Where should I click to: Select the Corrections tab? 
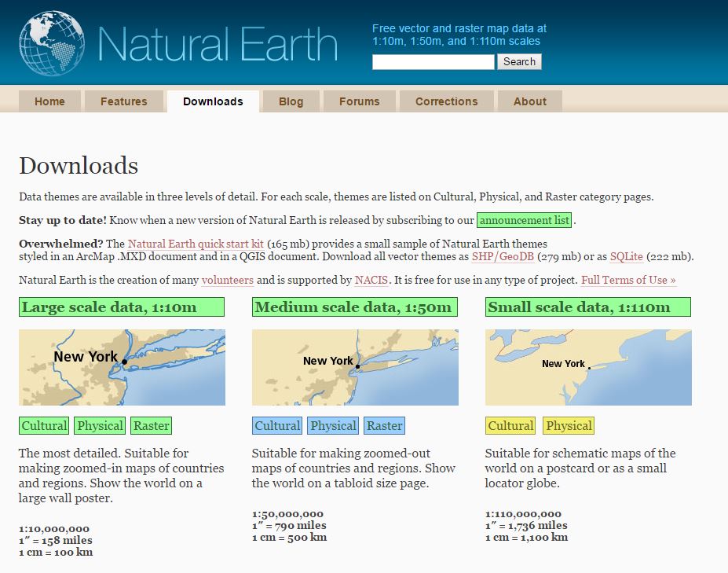[x=446, y=101]
